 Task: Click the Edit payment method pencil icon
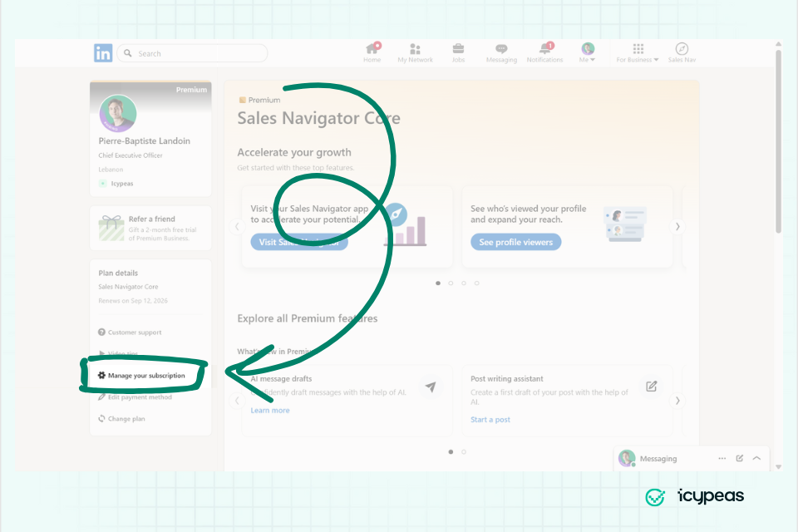tap(101, 397)
